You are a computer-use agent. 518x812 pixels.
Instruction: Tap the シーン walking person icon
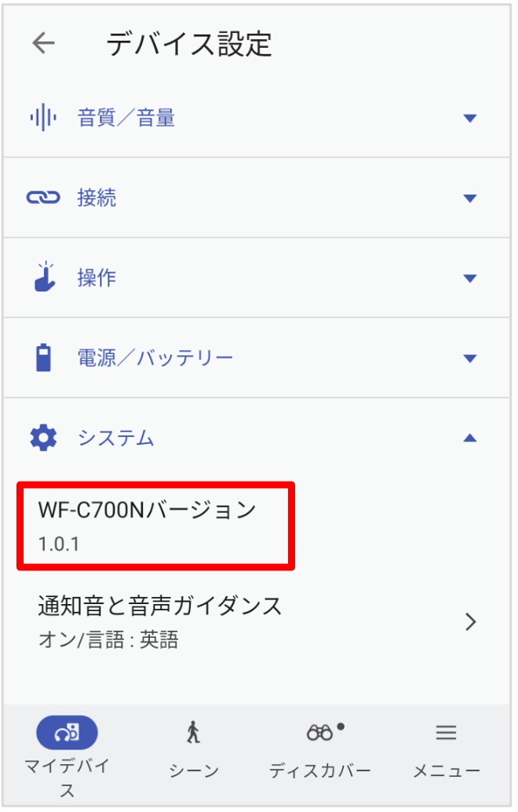click(x=194, y=733)
